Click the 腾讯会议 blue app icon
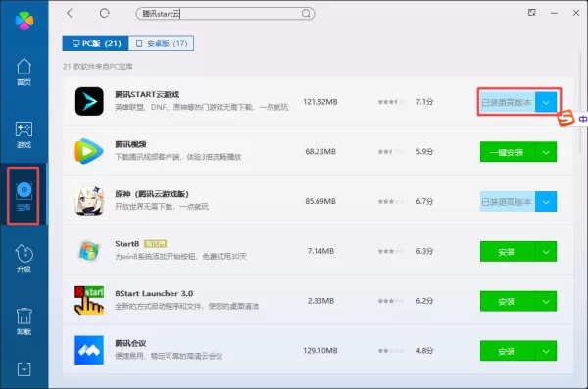This screenshot has width=588, height=389. tap(89, 350)
